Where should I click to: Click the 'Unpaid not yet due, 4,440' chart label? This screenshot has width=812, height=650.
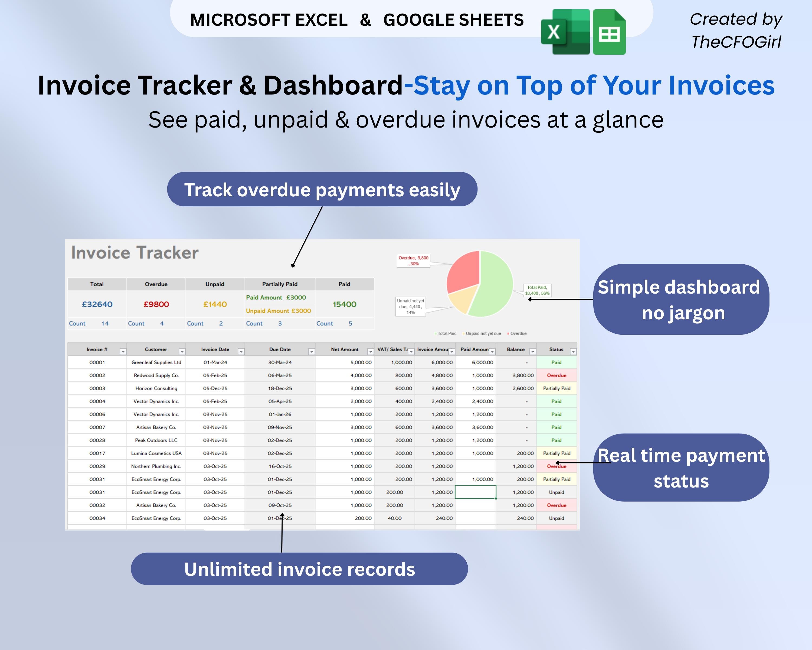[x=411, y=306]
